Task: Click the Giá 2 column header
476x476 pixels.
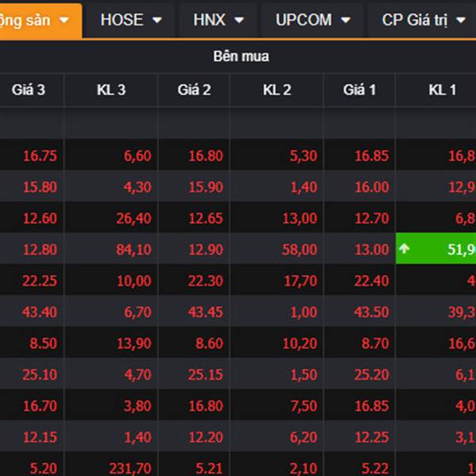Action: [x=194, y=90]
